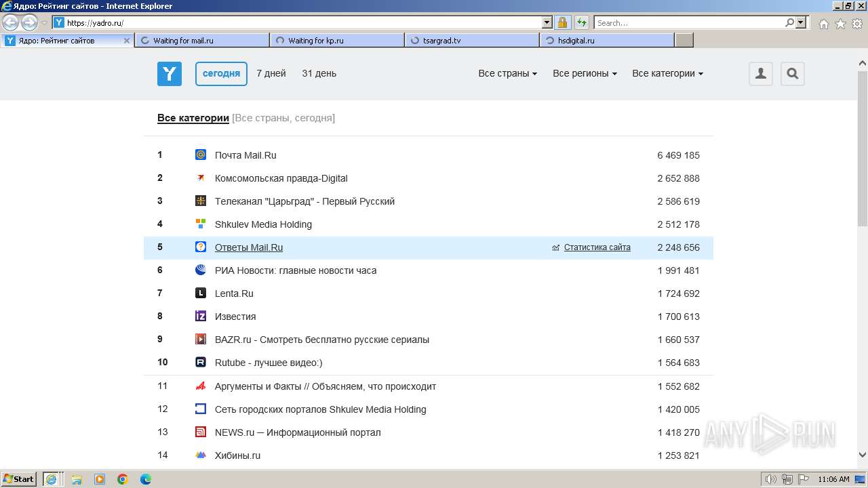
Task: Click the Комсомольская правда-Digital site icon
Action: click(x=201, y=178)
